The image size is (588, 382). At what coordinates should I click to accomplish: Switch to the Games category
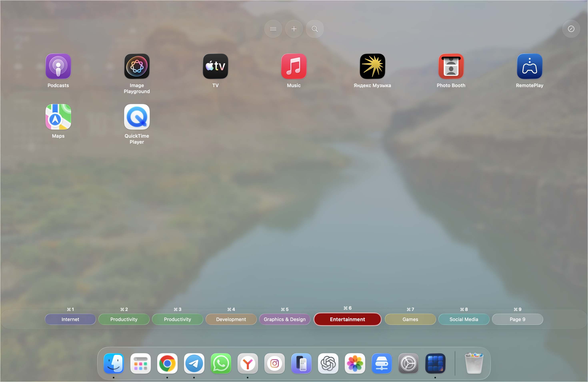pyautogui.click(x=410, y=319)
